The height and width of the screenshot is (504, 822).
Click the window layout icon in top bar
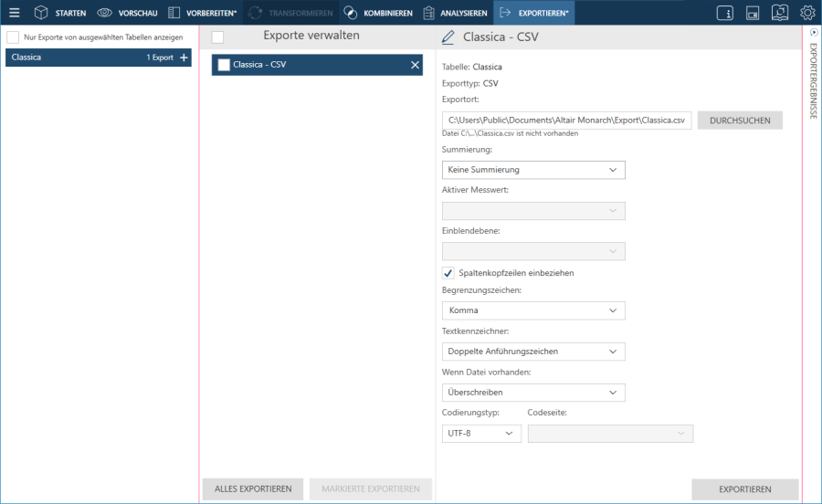[753, 13]
